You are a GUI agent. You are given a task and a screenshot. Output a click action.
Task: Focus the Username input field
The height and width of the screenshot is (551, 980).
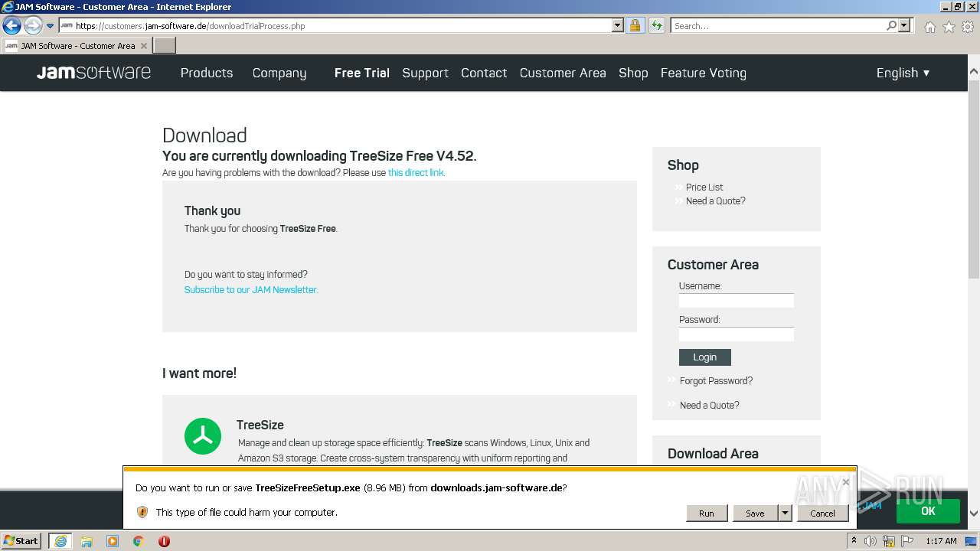coord(737,301)
